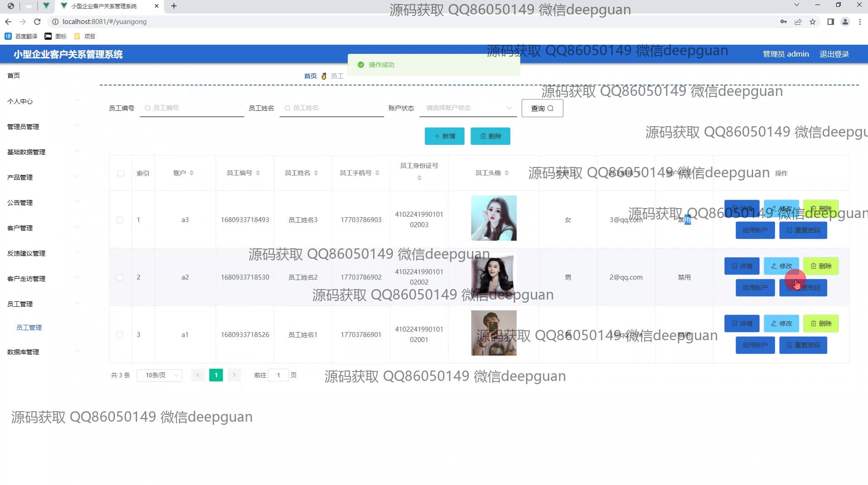Screen dimensions: 868x485
Task: Click the 新增 button to add employee
Action: coord(444,136)
